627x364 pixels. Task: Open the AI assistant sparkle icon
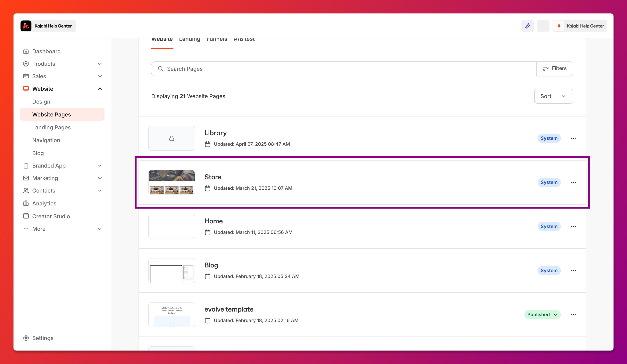pos(527,26)
